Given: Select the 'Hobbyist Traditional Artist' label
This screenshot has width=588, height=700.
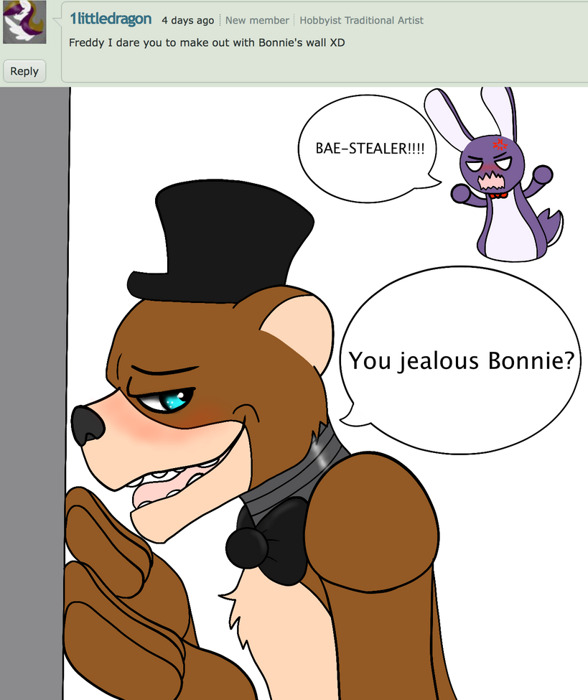Looking at the screenshot, I should pyautogui.click(x=362, y=20).
